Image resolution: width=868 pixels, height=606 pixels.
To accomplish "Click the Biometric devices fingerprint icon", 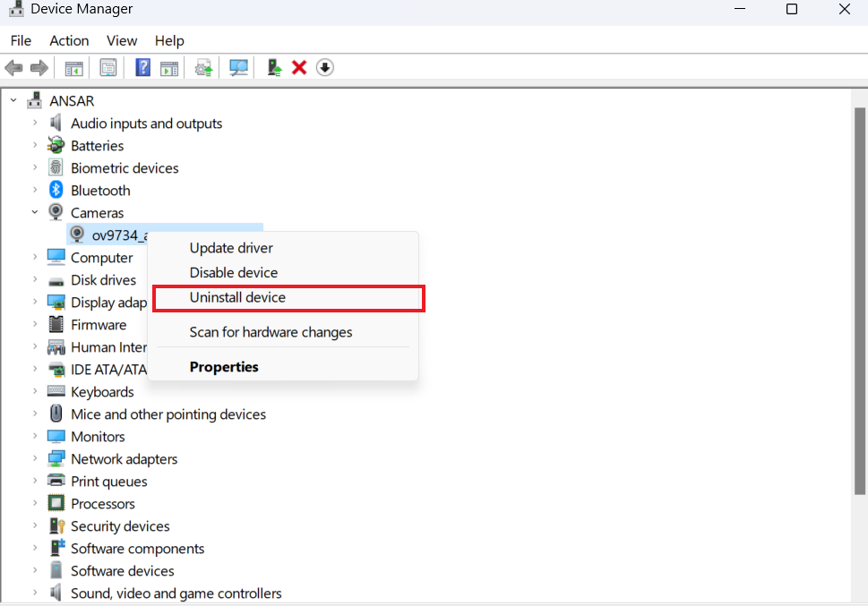I will pos(56,167).
